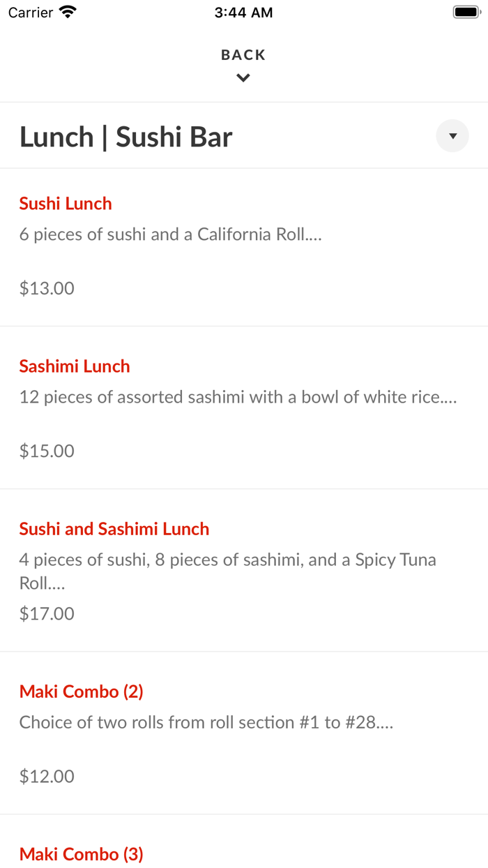488x868 pixels.
Task: Select Sushi and Sashimi Lunch
Action: click(x=114, y=528)
